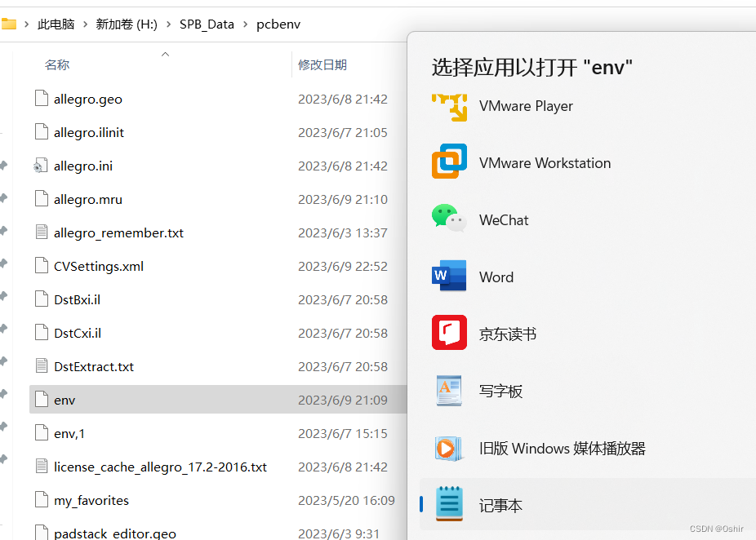Select the allegro_remember.txt file
The height and width of the screenshot is (540, 756).
click(x=118, y=232)
